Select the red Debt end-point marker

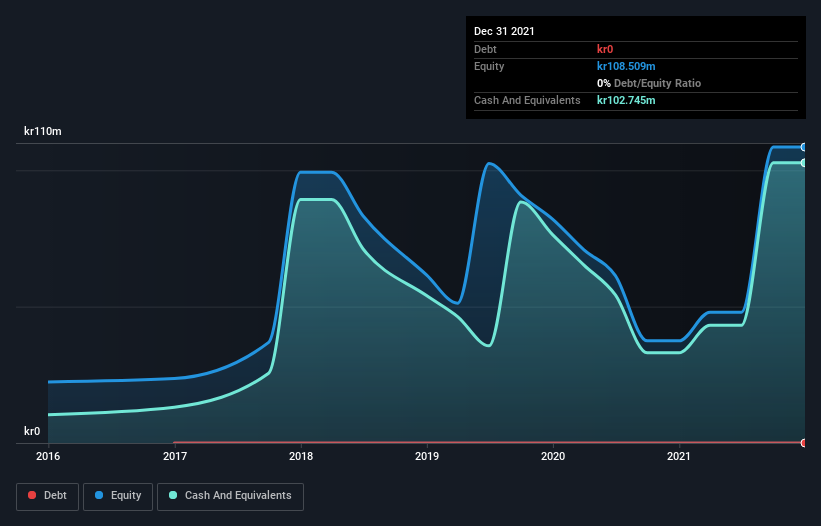(804, 443)
